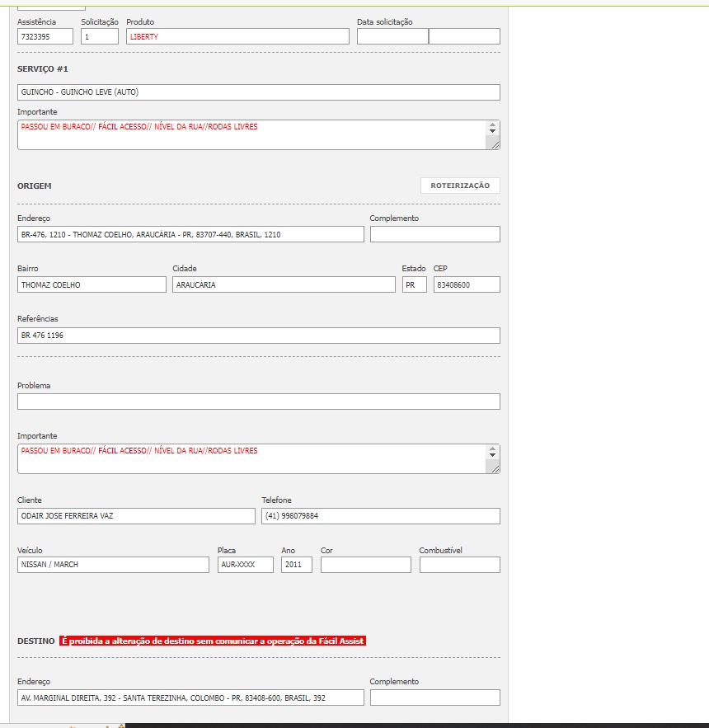The height and width of the screenshot is (728, 709).
Task: Click the ORIGEM heading
Action: coord(35,186)
